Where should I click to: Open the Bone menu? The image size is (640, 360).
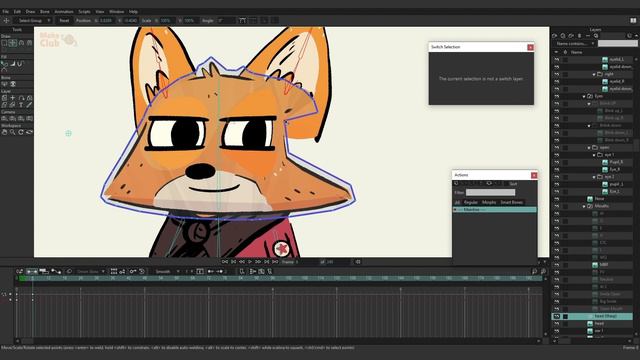tap(44, 12)
